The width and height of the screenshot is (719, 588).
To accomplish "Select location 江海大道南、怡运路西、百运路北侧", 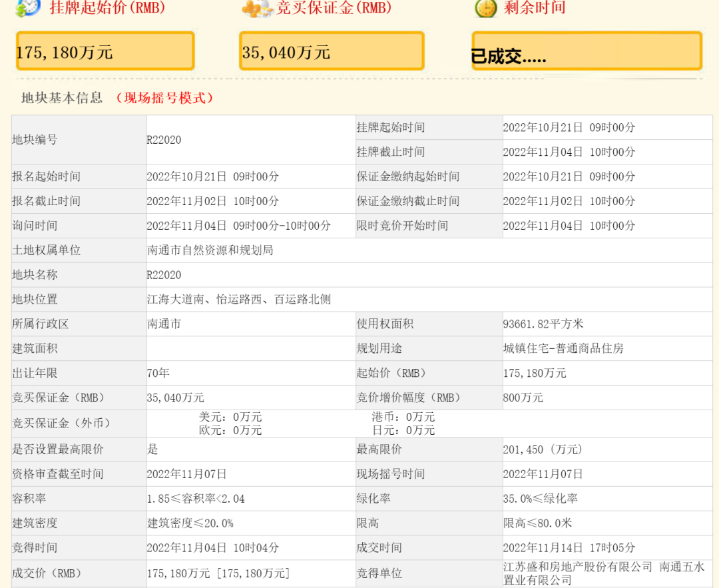I will 239,300.
